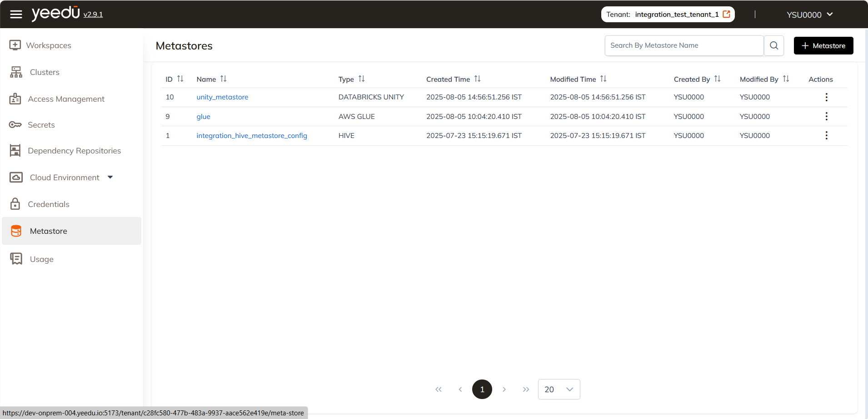Sort table by Created Time column

point(477,79)
